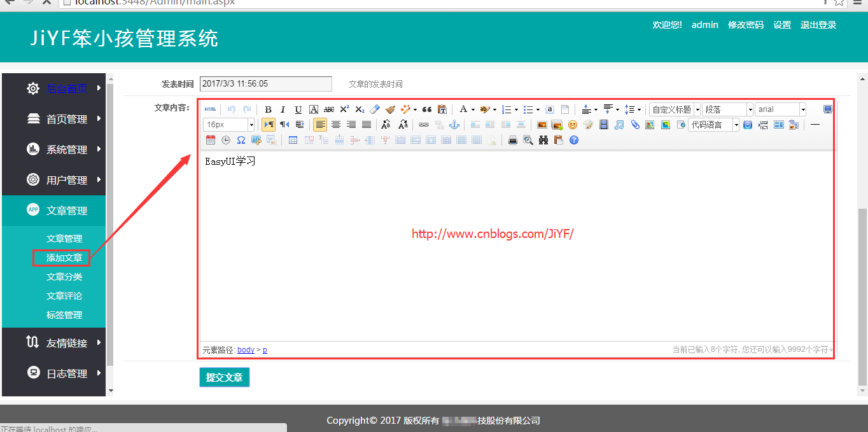
Task: Apply italic formatting
Action: [x=283, y=109]
